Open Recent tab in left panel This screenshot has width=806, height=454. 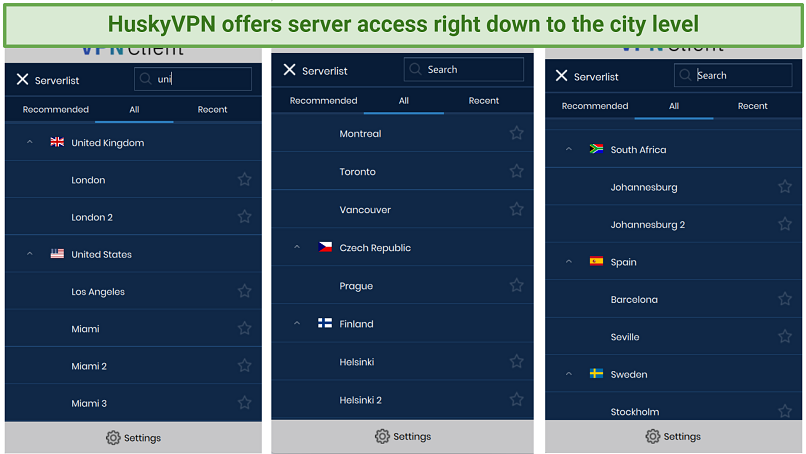(212, 110)
